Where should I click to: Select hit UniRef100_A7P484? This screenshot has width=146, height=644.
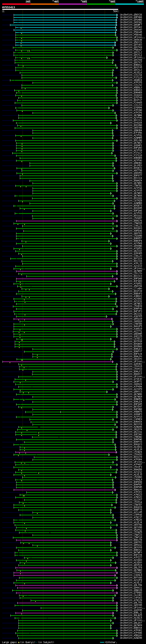pos(131,387)
